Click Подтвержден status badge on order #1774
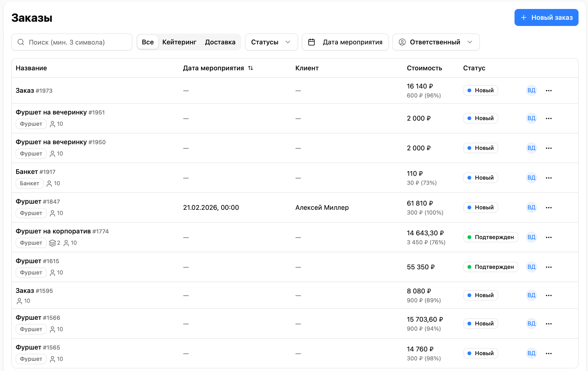588x371 pixels. tap(490, 237)
